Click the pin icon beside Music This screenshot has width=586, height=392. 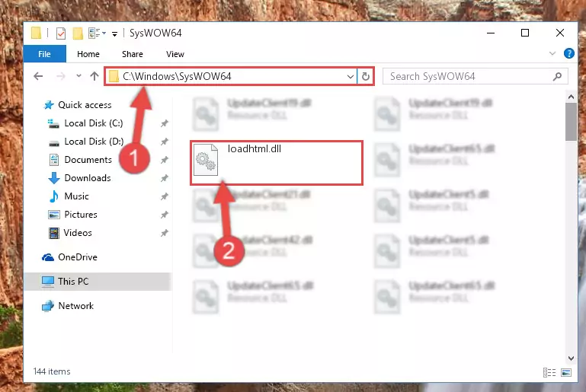click(164, 196)
